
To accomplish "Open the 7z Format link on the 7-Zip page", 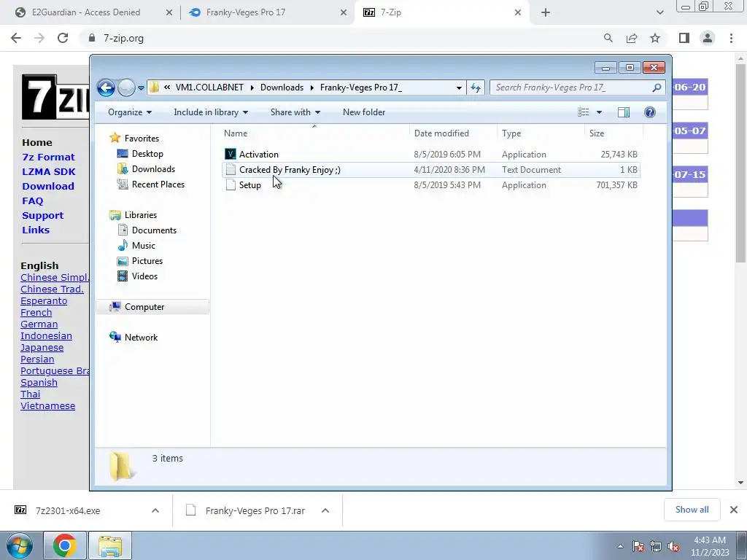I will pyautogui.click(x=48, y=157).
